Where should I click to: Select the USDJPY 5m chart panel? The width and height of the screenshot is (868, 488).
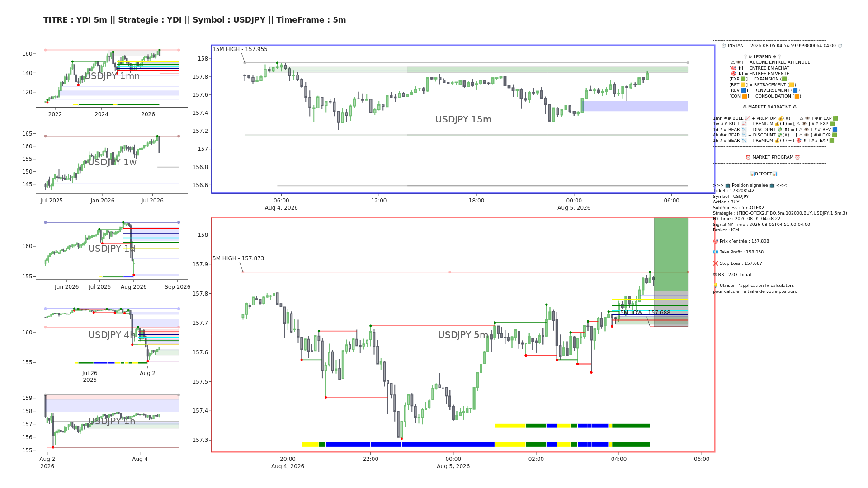(463, 335)
